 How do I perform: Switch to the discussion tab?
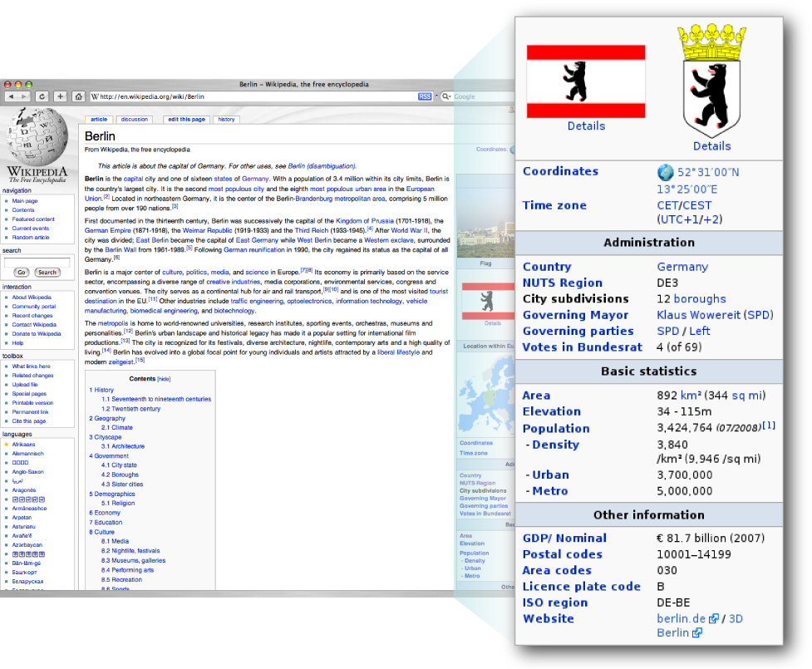(x=135, y=119)
